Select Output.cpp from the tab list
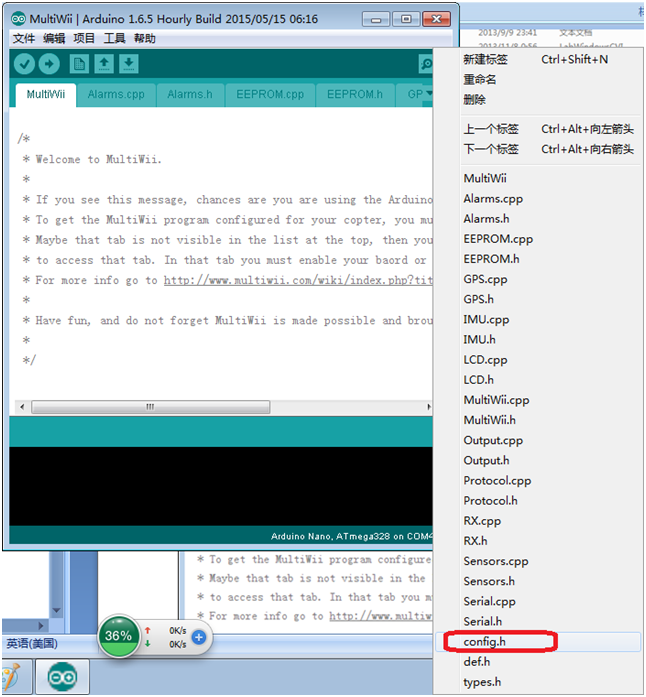This screenshot has width=646, height=697. pyautogui.click(x=538, y=441)
